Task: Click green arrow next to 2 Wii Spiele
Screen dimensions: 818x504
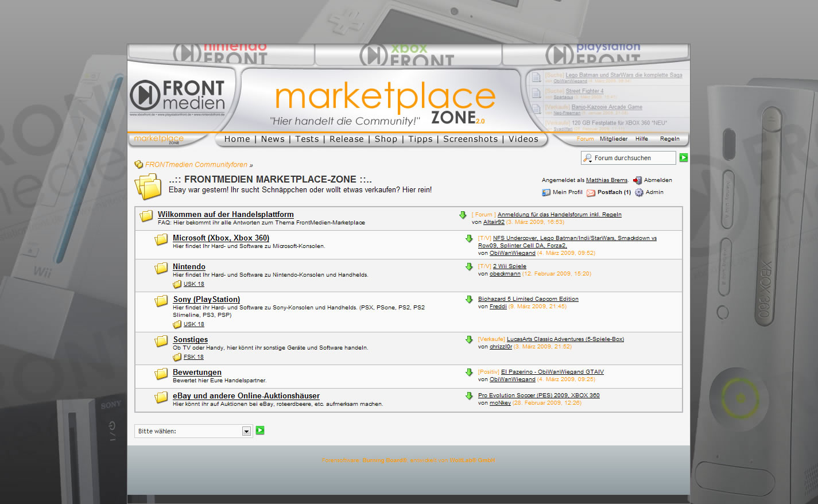Action: coord(469,267)
